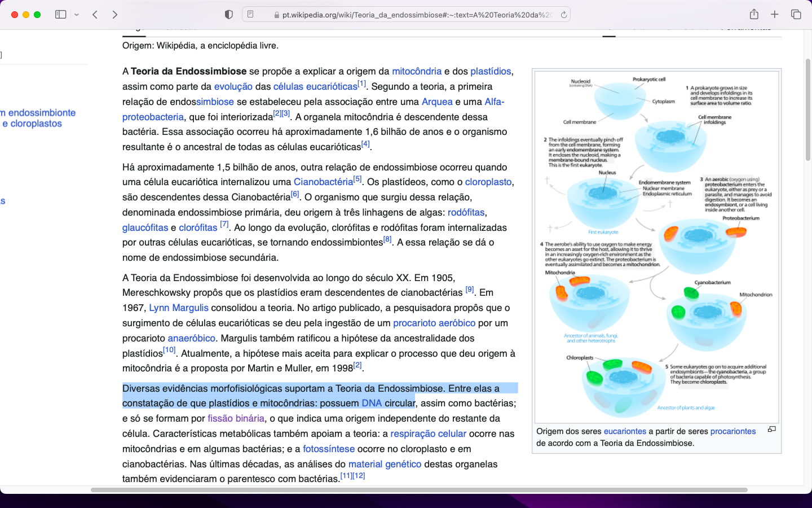
Task: Show the tab overview
Action: (796, 15)
